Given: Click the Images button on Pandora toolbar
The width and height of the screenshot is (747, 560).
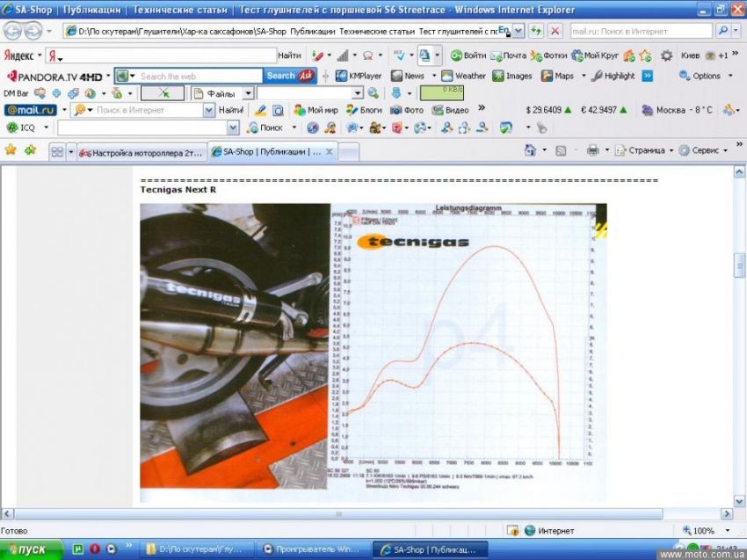Looking at the screenshot, I should 512,76.
